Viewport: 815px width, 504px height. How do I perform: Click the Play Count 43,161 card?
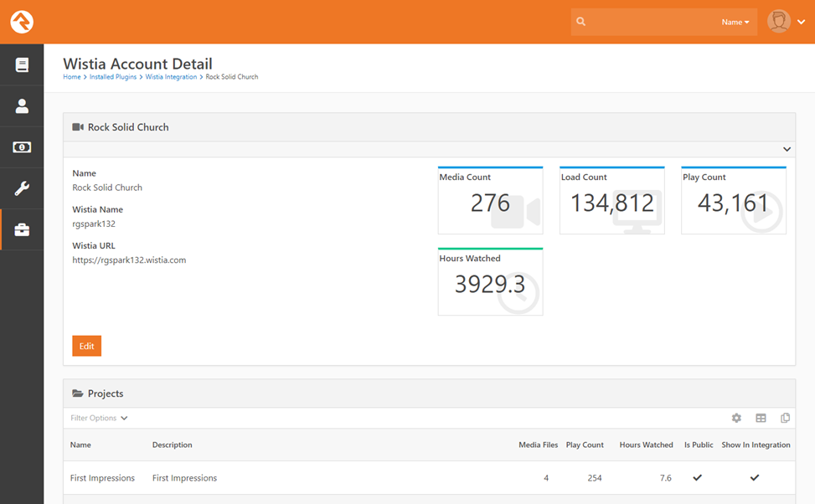coord(734,201)
